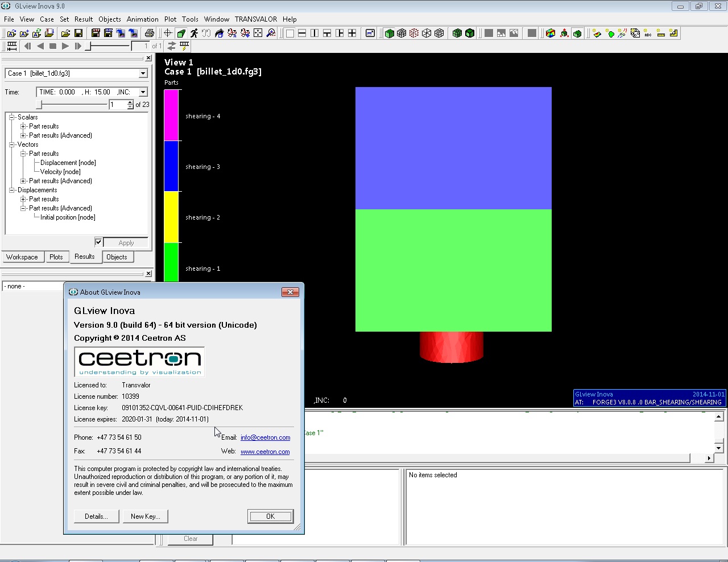Choose the two side-by-side views layout
The width and height of the screenshot is (728, 562).
click(315, 33)
